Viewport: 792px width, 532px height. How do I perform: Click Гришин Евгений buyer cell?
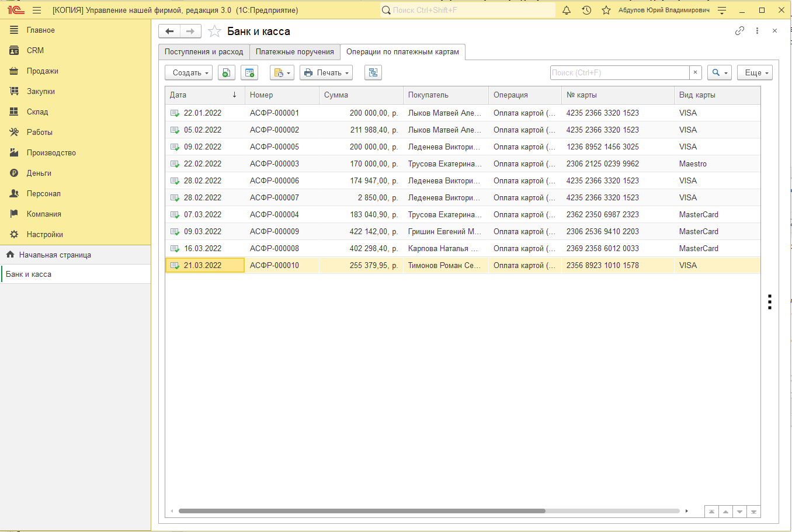point(445,231)
